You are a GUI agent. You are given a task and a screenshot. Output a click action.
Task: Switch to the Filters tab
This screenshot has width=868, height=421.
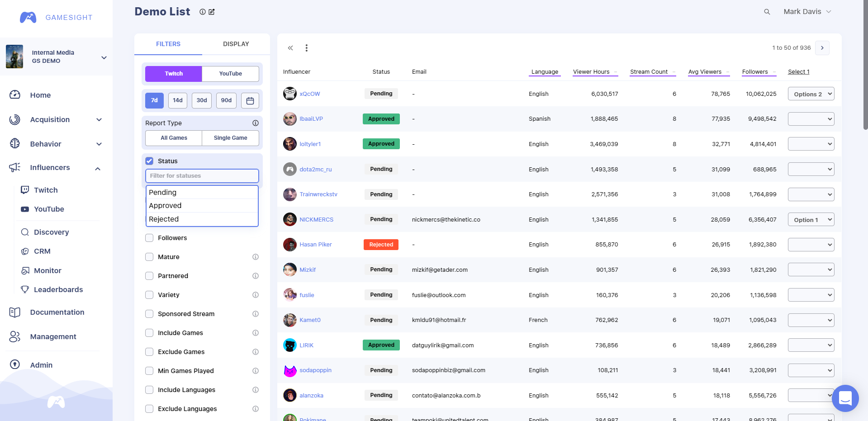point(168,44)
